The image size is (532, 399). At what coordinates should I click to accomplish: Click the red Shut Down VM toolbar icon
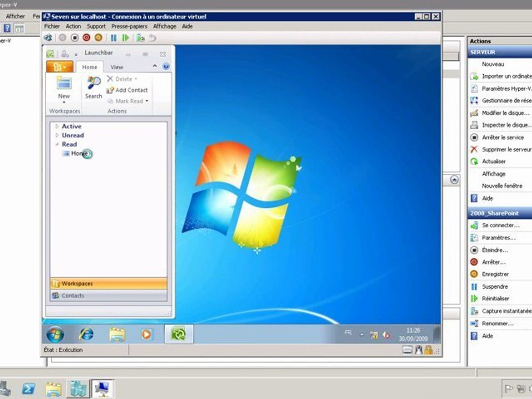point(86,38)
